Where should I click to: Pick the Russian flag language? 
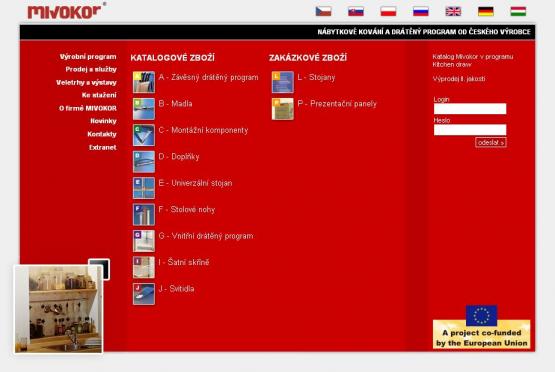click(x=421, y=11)
